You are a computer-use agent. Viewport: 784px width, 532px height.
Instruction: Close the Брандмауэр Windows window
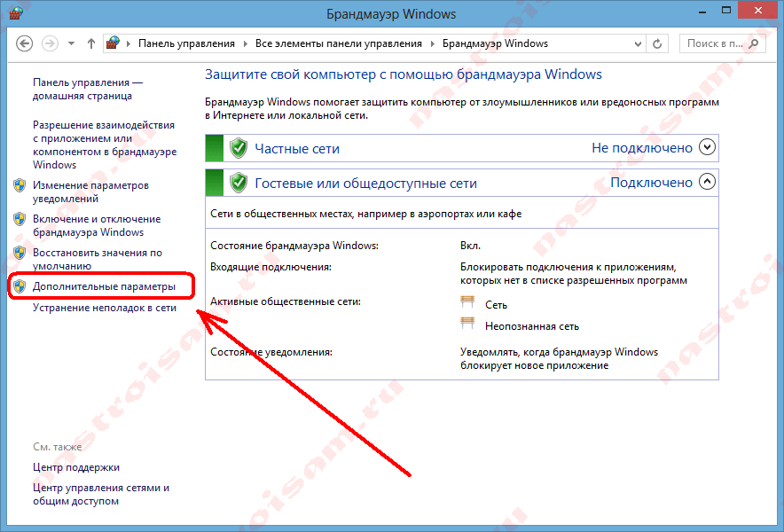click(x=758, y=11)
